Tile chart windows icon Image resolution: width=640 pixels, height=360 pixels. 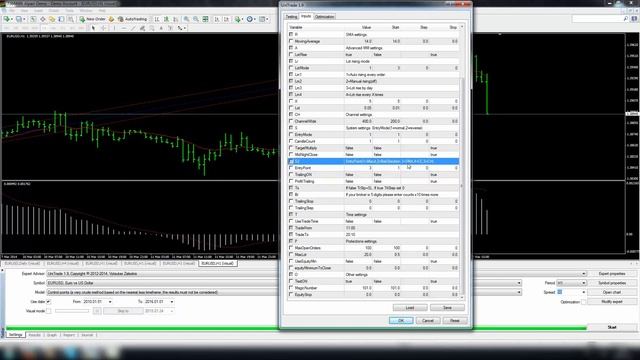point(205,19)
